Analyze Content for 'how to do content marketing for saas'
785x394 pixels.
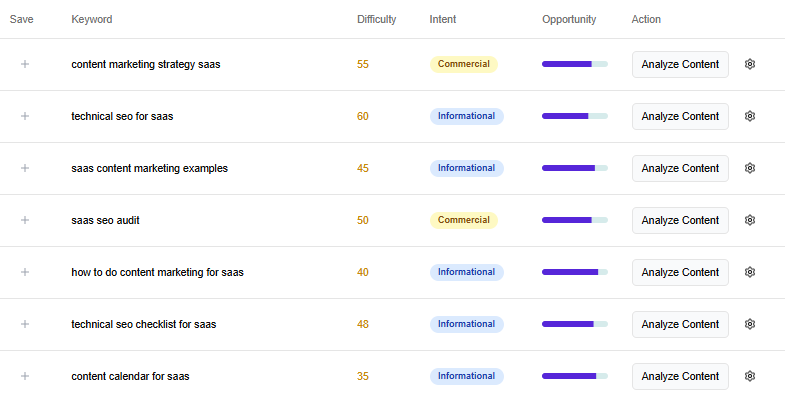pyautogui.click(x=680, y=272)
